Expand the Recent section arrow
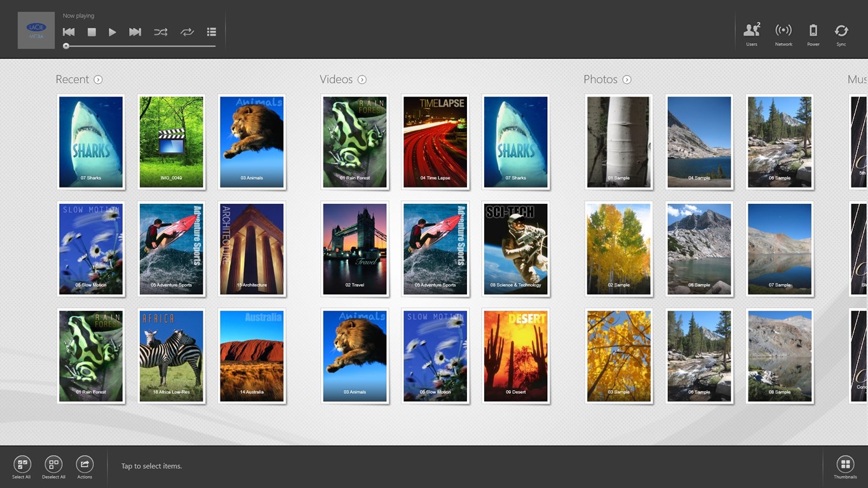 pos(98,79)
